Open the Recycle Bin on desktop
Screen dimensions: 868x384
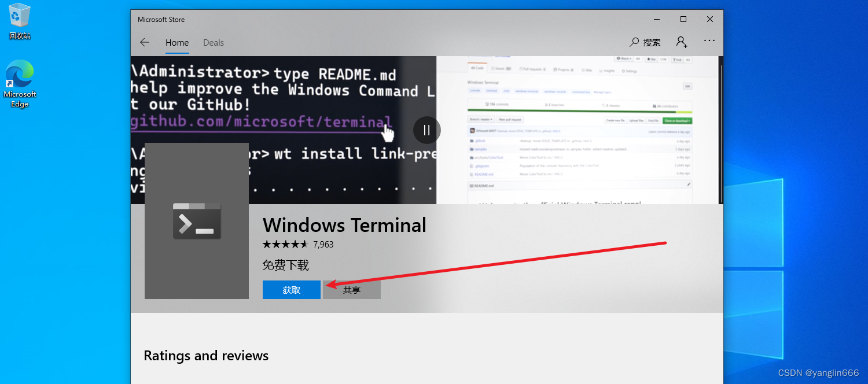coord(20,21)
